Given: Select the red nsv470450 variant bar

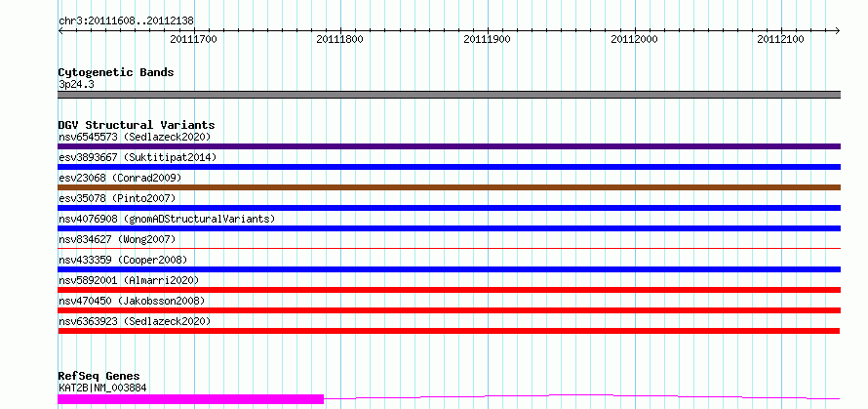Looking at the screenshot, I should click(x=449, y=310).
